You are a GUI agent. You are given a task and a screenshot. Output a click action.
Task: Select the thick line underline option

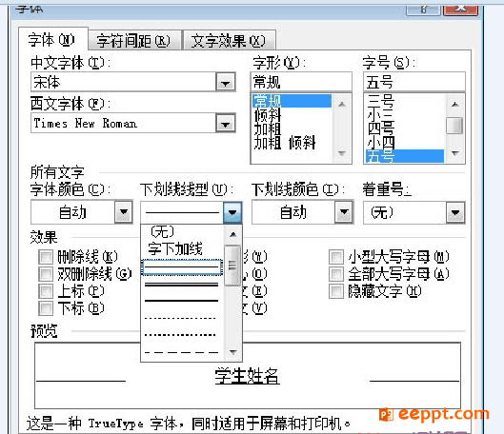182,301
